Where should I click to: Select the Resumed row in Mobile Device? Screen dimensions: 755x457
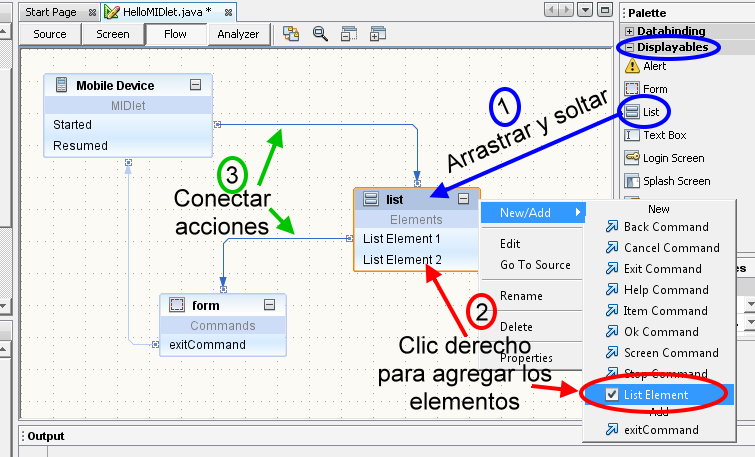point(128,145)
